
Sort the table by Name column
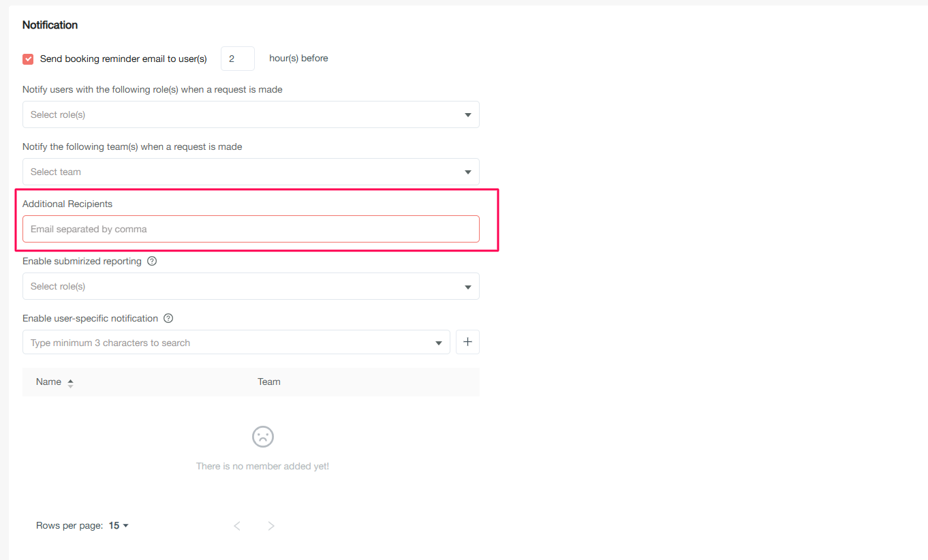(x=48, y=382)
